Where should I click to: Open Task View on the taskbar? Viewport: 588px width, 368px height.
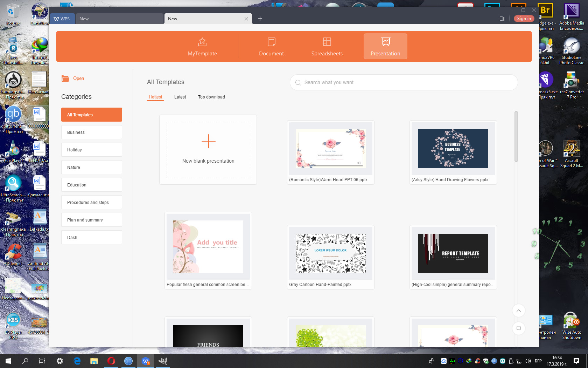tap(42, 361)
